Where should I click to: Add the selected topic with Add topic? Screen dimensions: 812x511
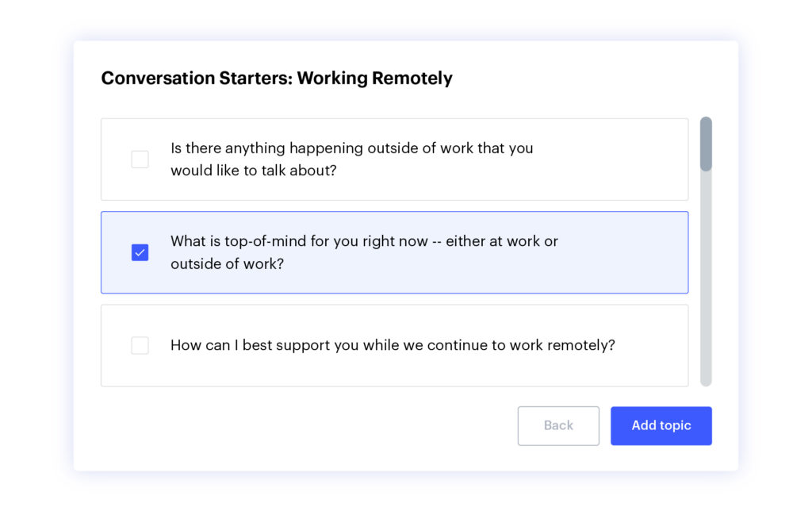pos(661,425)
